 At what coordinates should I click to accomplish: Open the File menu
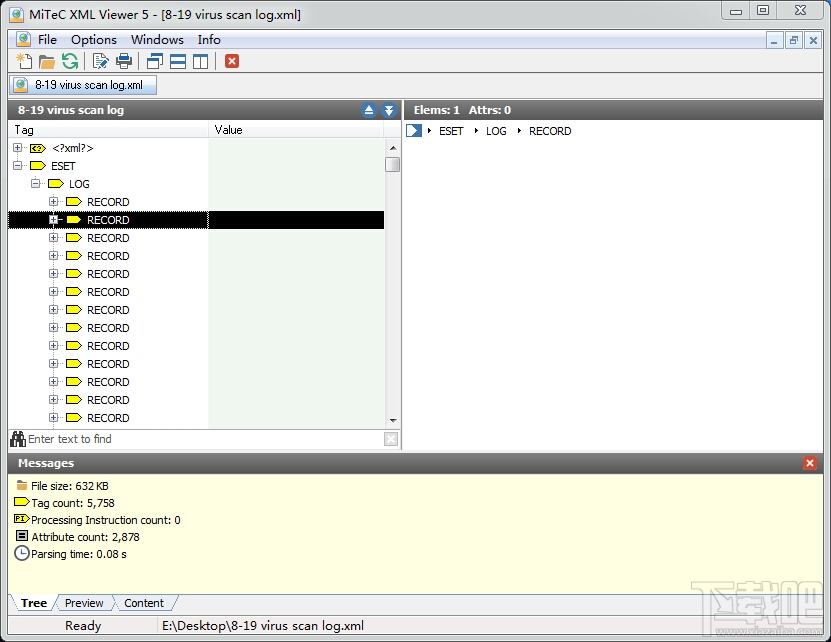pos(47,40)
